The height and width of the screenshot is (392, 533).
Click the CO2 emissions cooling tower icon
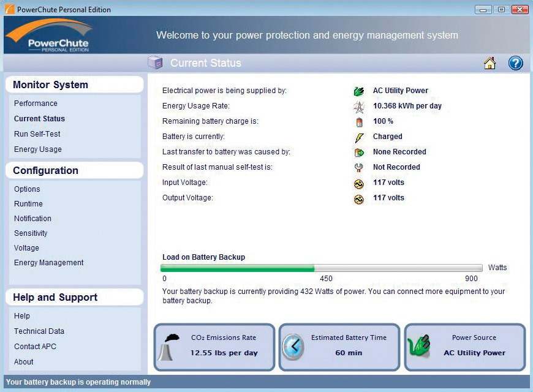click(x=169, y=347)
